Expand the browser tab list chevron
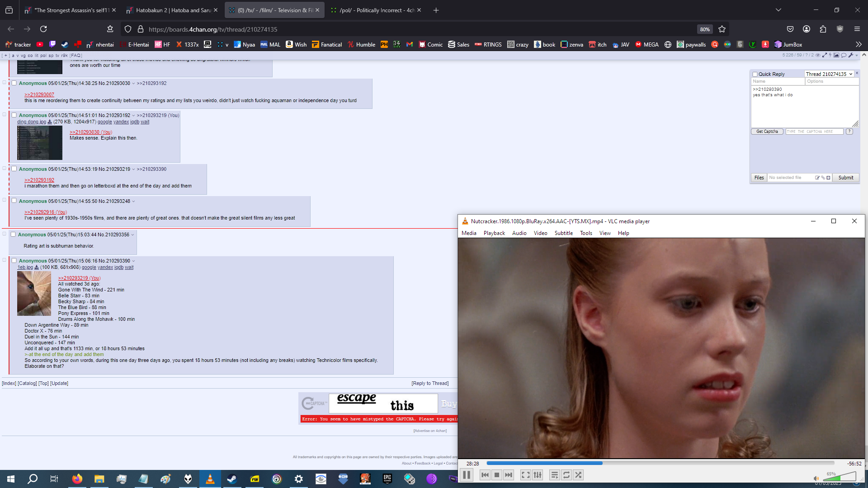868x488 pixels. [x=778, y=10]
